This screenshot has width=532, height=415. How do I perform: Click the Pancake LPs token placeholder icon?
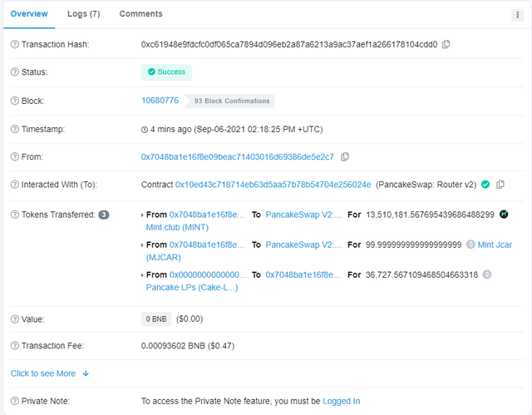pyautogui.click(x=487, y=274)
